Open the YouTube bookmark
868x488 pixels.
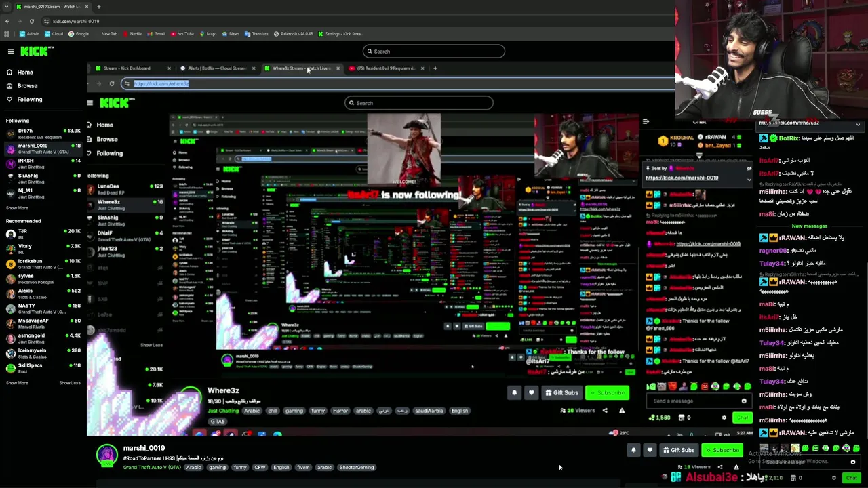point(182,34)
